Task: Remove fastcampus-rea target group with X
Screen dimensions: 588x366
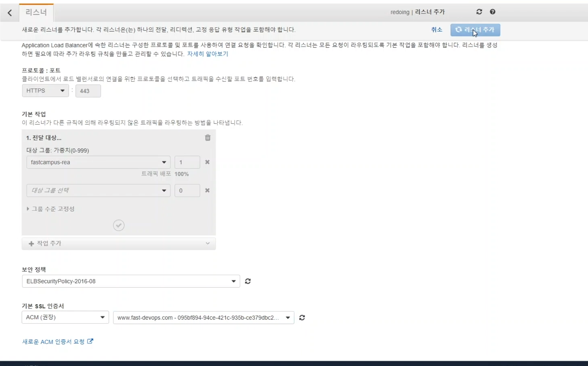Action: 207,162
